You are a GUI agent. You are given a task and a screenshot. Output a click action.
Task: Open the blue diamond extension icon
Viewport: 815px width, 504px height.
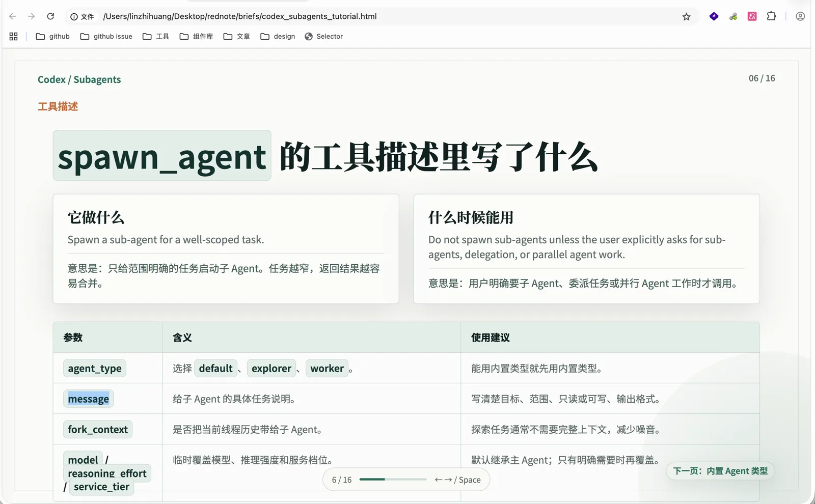tap(714, 16)
